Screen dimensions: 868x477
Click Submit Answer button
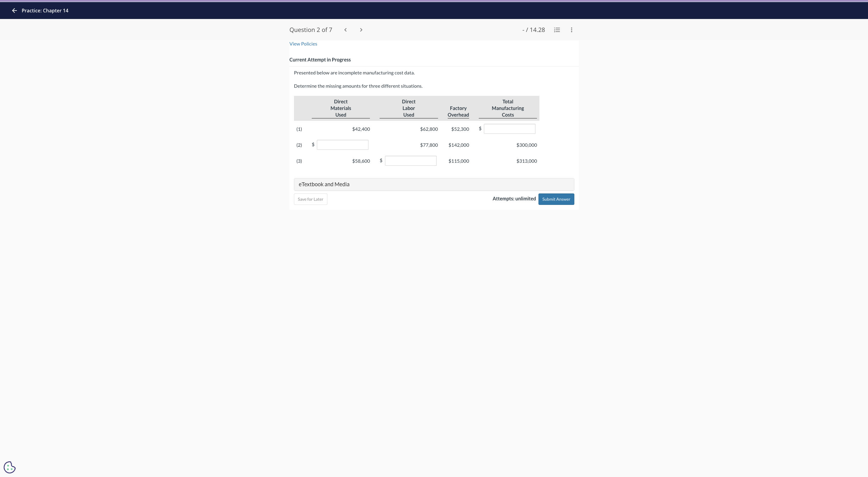(x=556, y=199)
